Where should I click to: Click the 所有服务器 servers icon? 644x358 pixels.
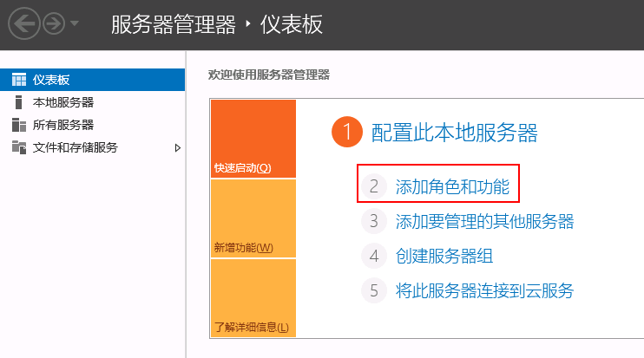tap(19, 125)
